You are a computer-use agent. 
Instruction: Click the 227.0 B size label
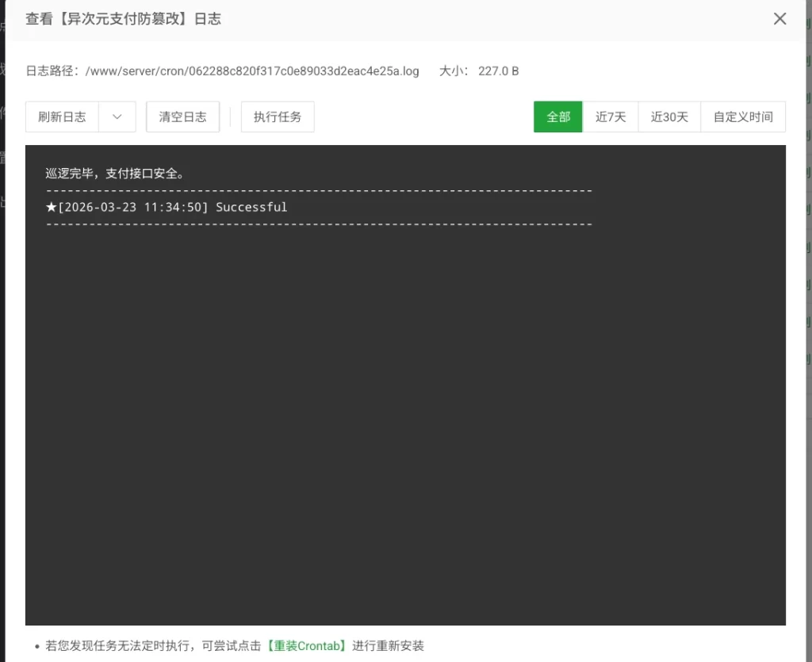[499, 71]
